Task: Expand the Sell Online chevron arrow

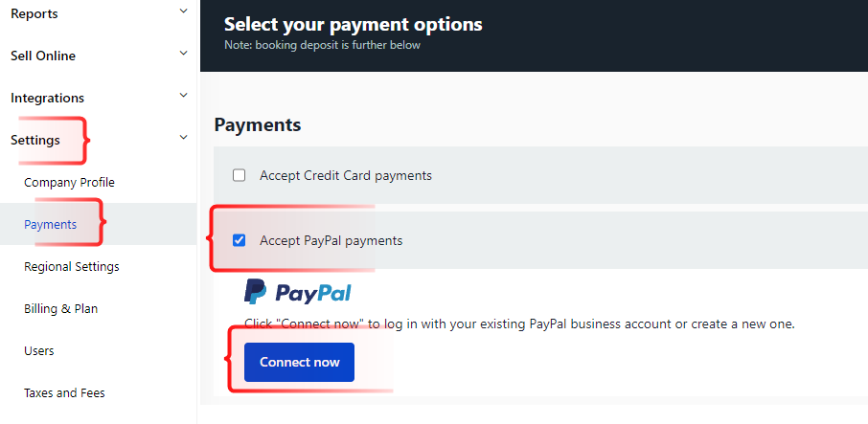Action: click(x=184, y=54)
